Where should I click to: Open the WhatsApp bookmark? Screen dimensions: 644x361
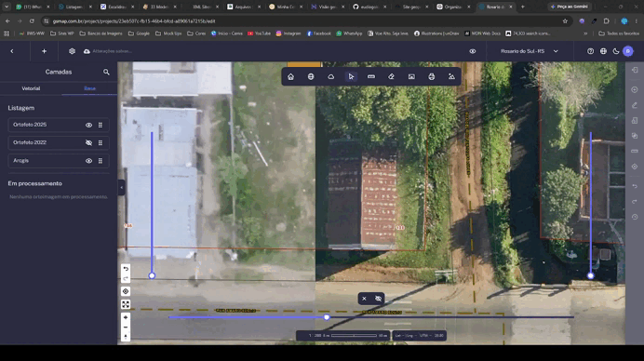(349, 33)
